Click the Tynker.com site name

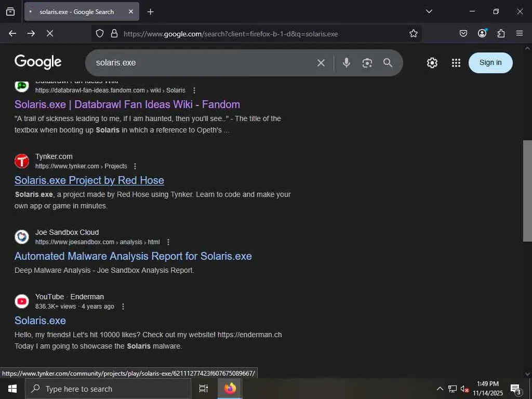pos(54,156)
